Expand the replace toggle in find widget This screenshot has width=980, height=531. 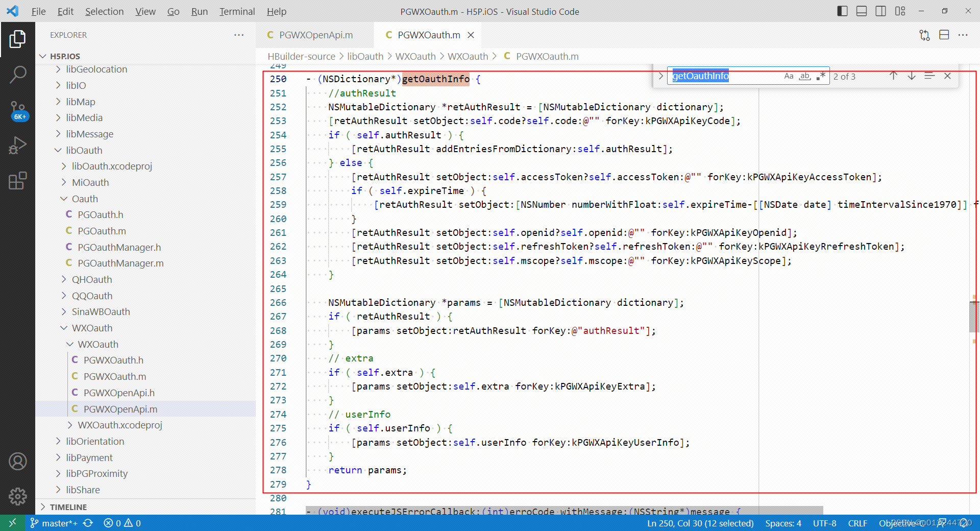coord(660,76)
